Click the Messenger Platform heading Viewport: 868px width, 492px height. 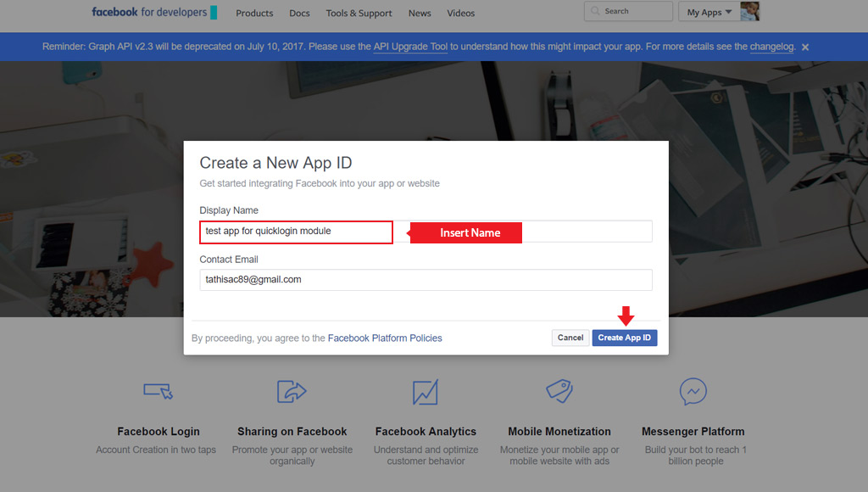(693, 432)
